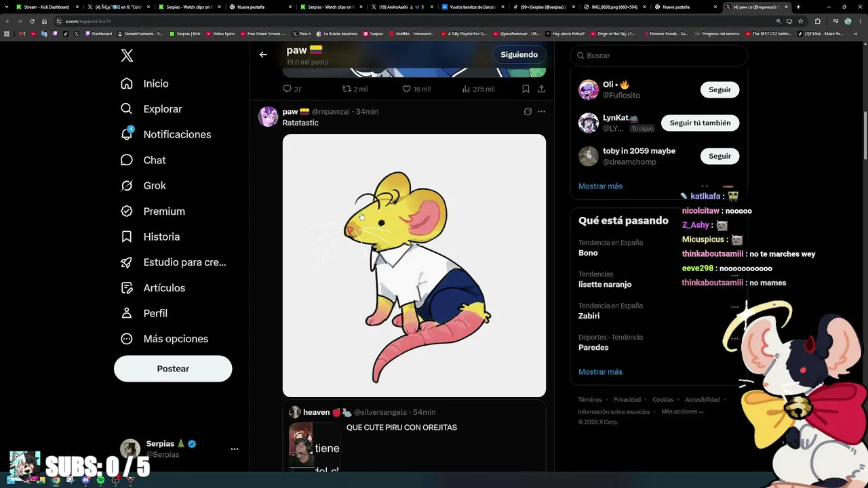This screenshot has width=868, height=488.
Task: Open the Términos footer link
Action: (590, 400)
